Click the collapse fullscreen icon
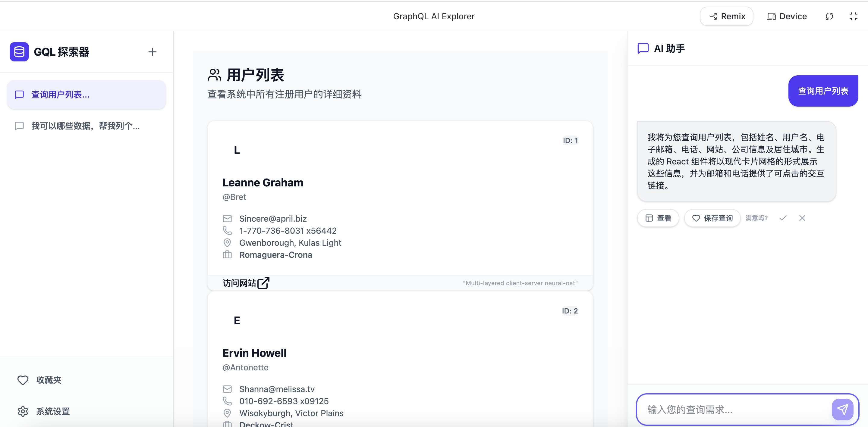868x427 pixels. coord(853,16)
